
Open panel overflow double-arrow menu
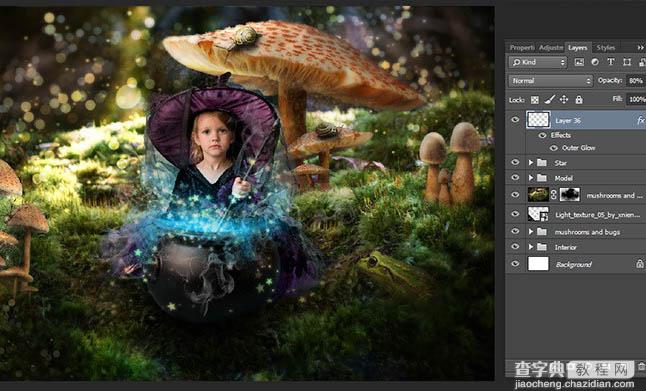point(641,48)
